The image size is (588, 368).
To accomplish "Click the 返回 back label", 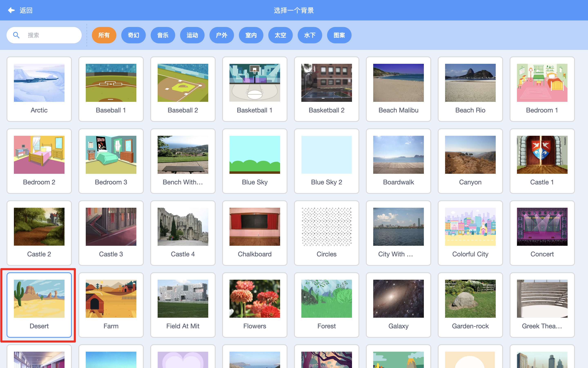I will (x=26, y=10).
